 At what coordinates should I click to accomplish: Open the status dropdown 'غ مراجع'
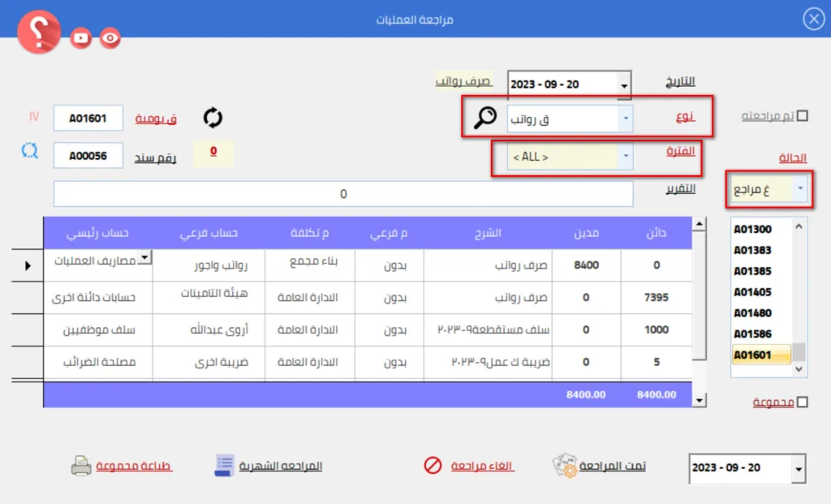(x=801, y=190)
